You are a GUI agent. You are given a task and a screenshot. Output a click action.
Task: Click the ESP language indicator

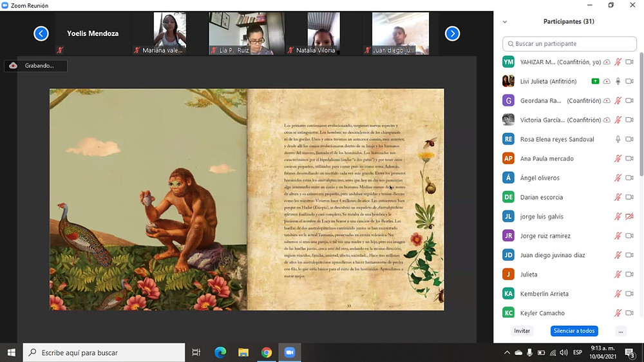578,352
